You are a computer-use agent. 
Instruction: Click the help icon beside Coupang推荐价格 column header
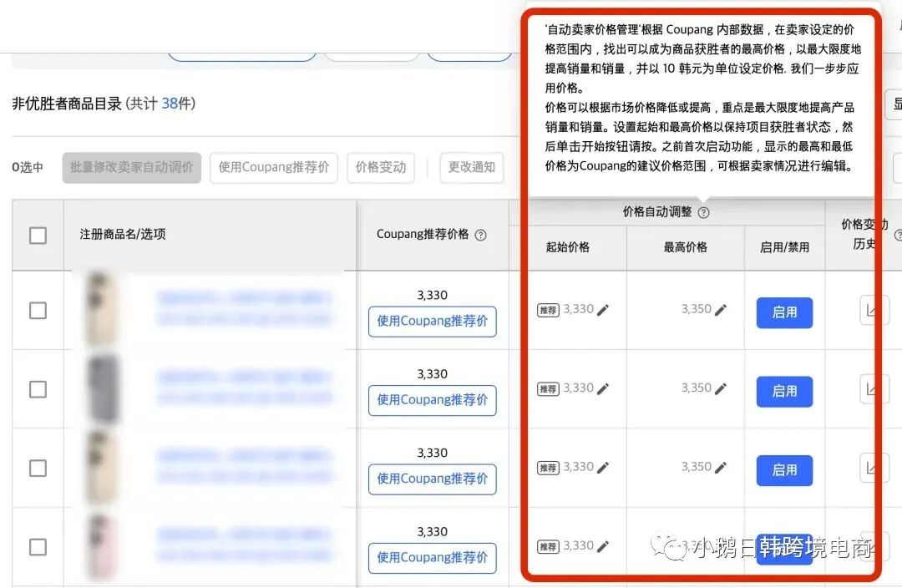tap(480, 234)
